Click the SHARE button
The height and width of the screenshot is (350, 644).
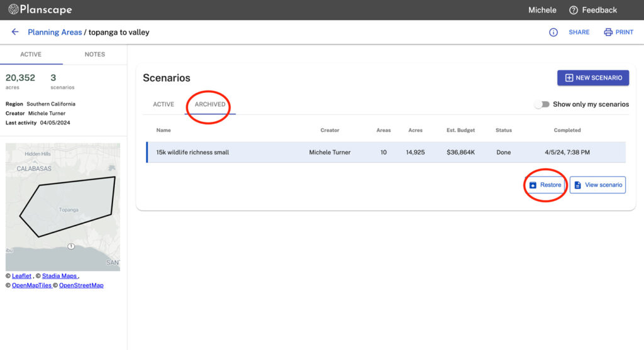[579, 32]
